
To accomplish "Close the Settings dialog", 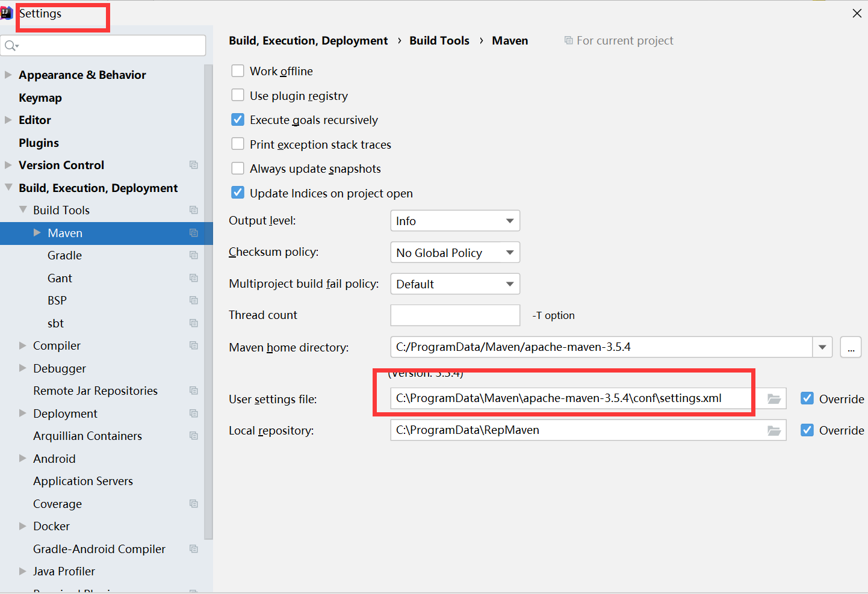I will 857,13.
